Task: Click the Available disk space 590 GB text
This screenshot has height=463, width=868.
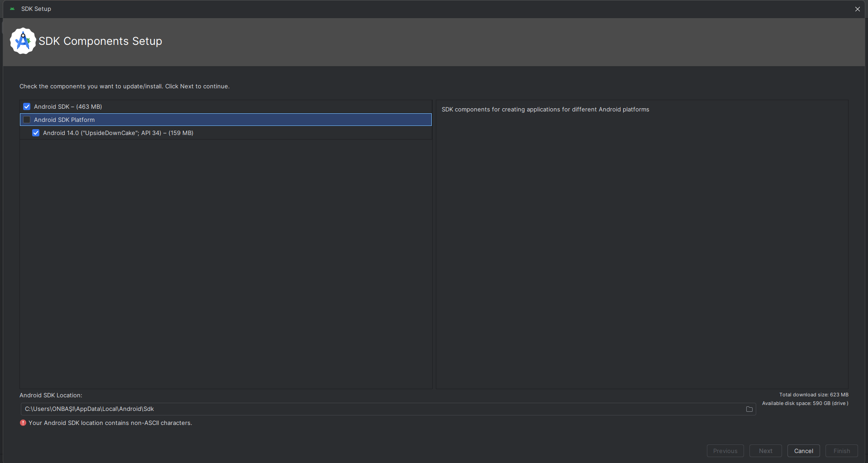Action: 805,403
